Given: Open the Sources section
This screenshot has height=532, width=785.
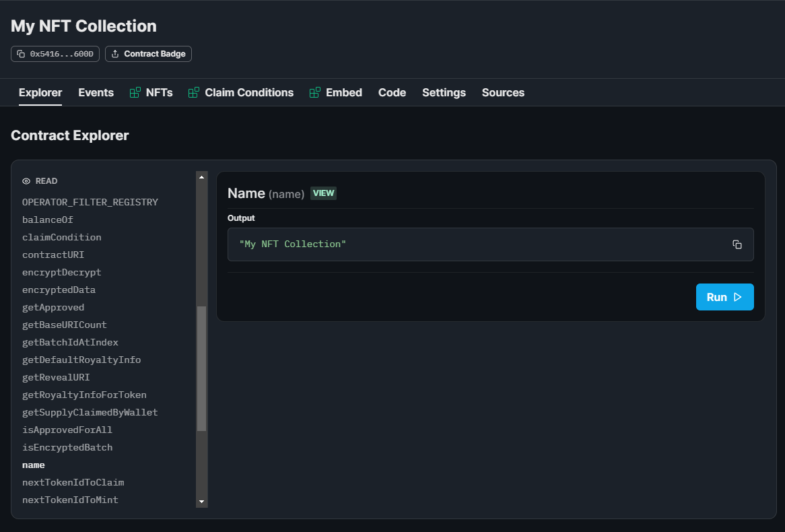Looking at the screenshot, I should [503, 92].
